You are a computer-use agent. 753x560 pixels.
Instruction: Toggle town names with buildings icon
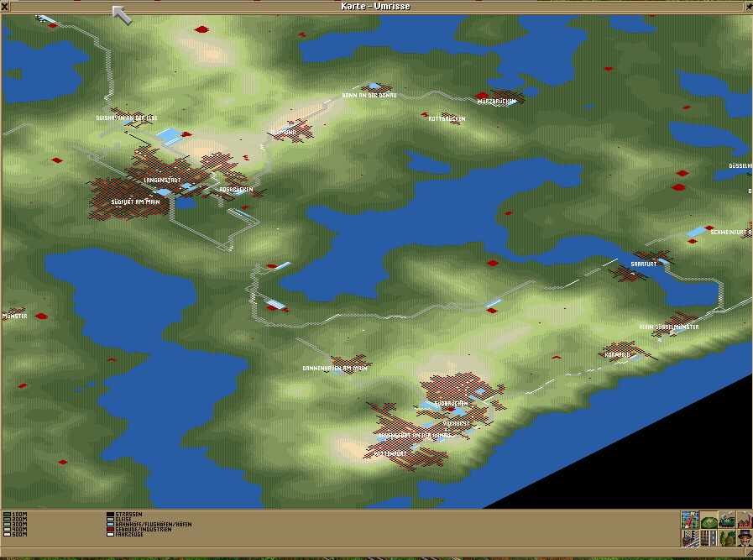click(x=691, y=538)
